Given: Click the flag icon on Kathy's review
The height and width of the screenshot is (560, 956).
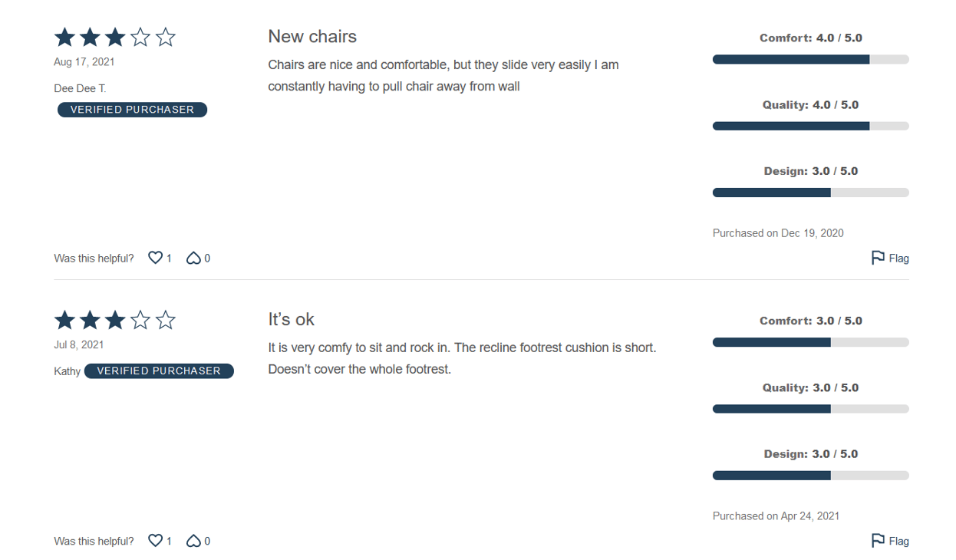Looking at the screenshot, I should tap(879, 540).
